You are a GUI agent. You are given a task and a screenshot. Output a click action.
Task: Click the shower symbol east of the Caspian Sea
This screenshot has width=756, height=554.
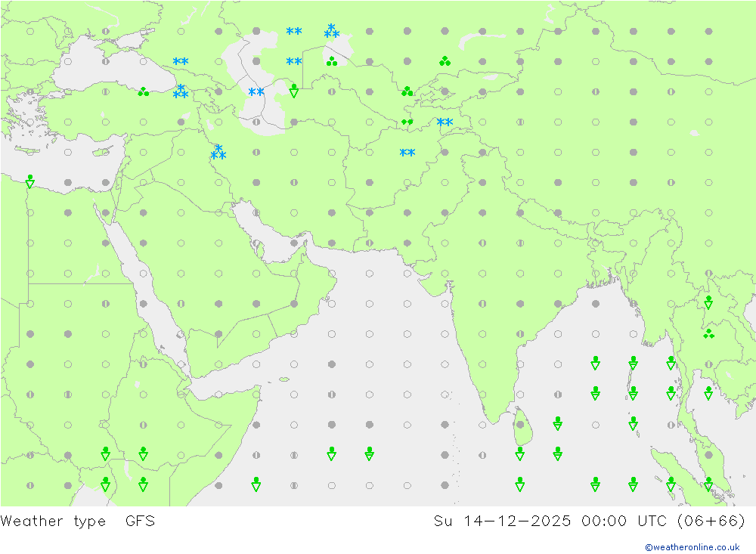pyautogui.click(x=293, y=91)
